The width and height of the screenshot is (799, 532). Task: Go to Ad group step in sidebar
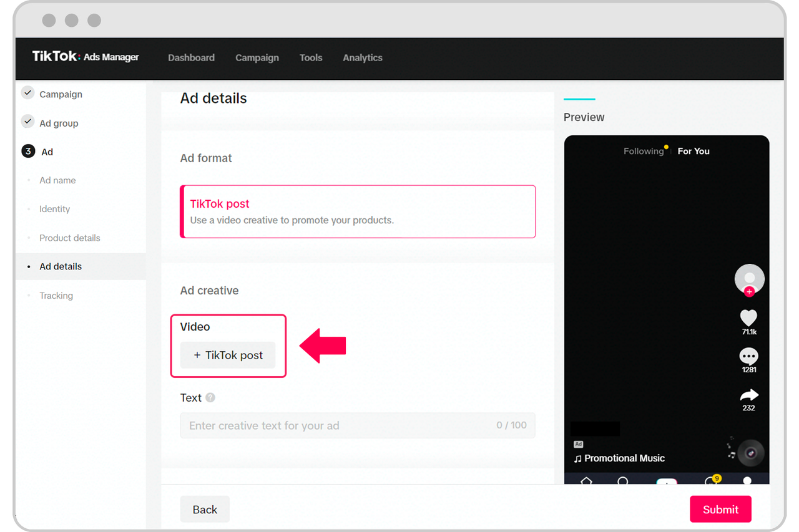[x=59, y=123]
